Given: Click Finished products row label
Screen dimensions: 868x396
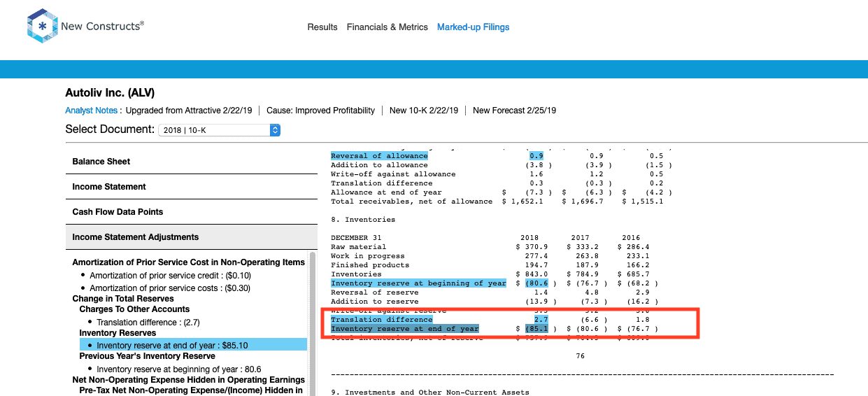Looking at the screenshot, I should coord(370,265).
